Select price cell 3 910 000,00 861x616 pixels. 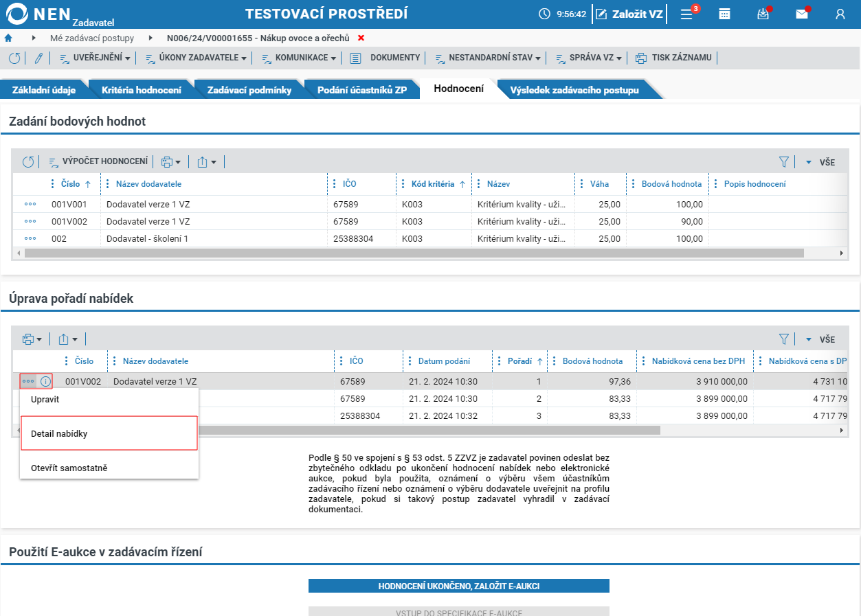(695, 381)
